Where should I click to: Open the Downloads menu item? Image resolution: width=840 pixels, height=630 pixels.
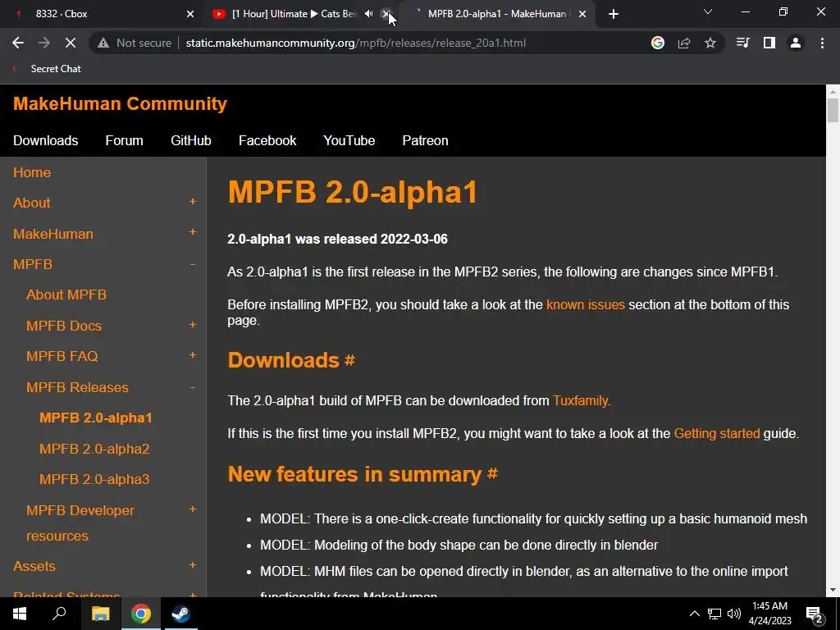pyautogui.click(x=46, y=140)
